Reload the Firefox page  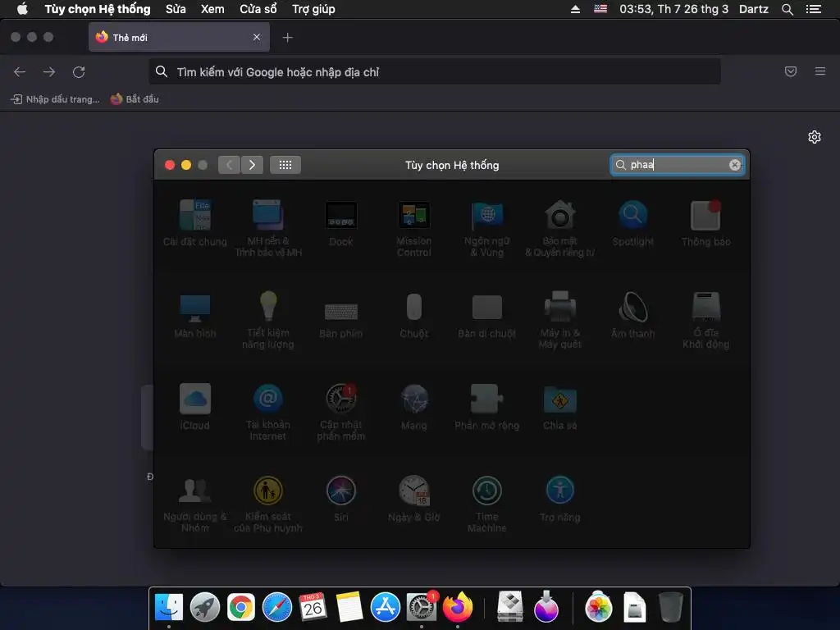coord(79,72)
